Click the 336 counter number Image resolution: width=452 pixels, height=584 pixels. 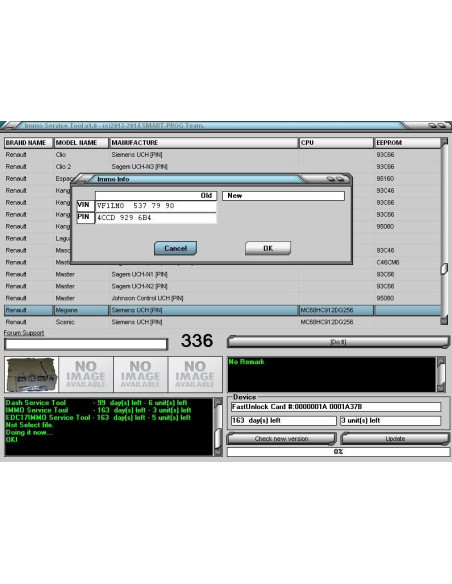[197, 341]
